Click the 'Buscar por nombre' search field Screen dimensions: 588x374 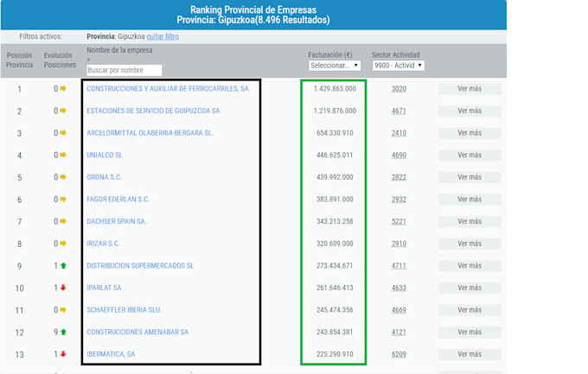click(125, 70)
